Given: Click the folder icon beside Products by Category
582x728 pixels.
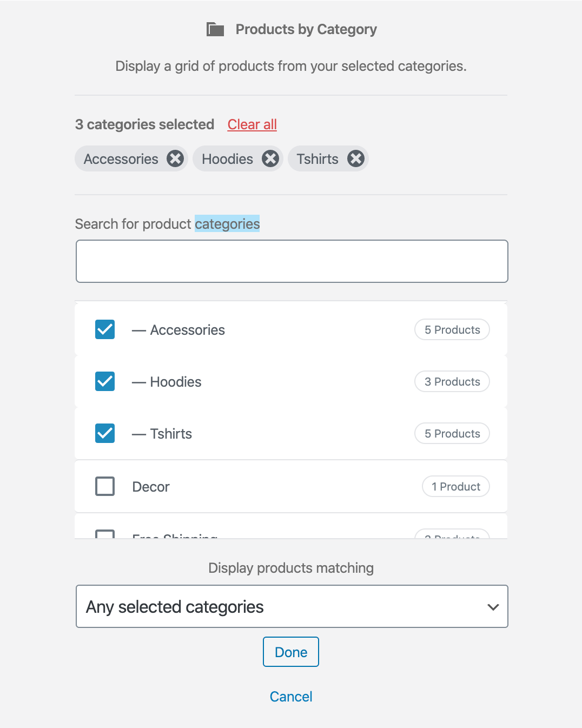Looking at the screenshot, I should [215, 29].
